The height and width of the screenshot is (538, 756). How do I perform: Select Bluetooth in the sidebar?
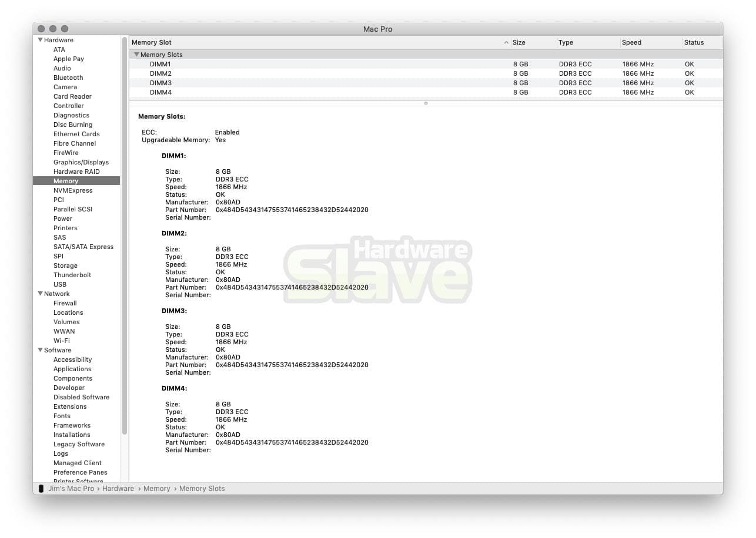tap(68, 78)
